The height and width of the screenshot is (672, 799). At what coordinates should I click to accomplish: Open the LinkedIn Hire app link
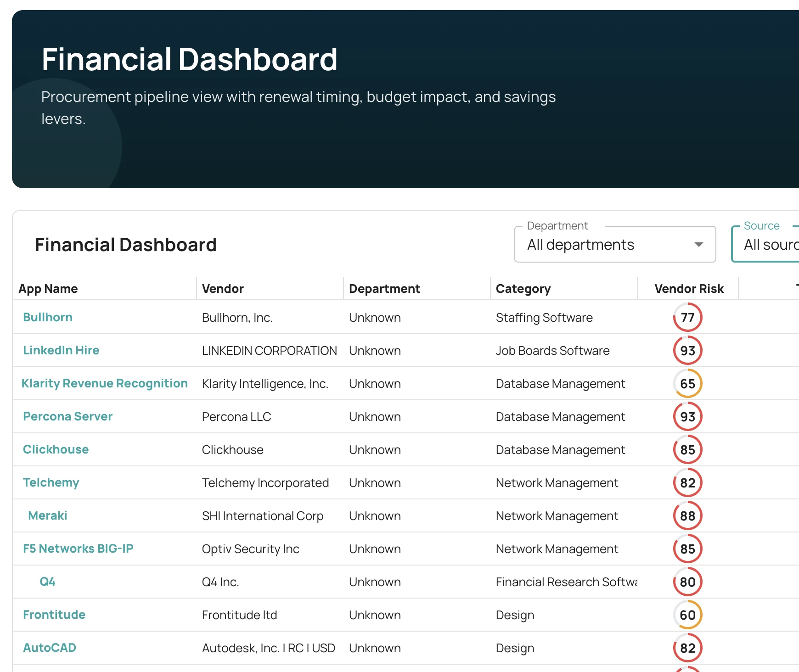click(61, 350)
